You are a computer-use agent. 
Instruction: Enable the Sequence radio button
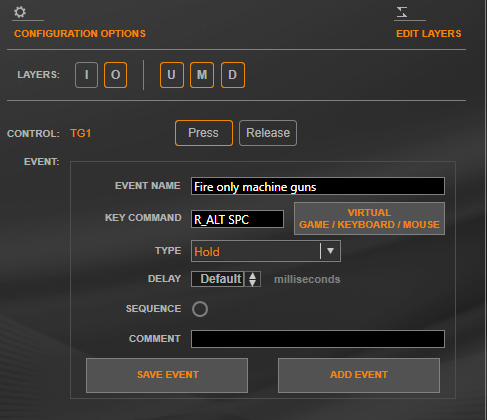point(200,309)
